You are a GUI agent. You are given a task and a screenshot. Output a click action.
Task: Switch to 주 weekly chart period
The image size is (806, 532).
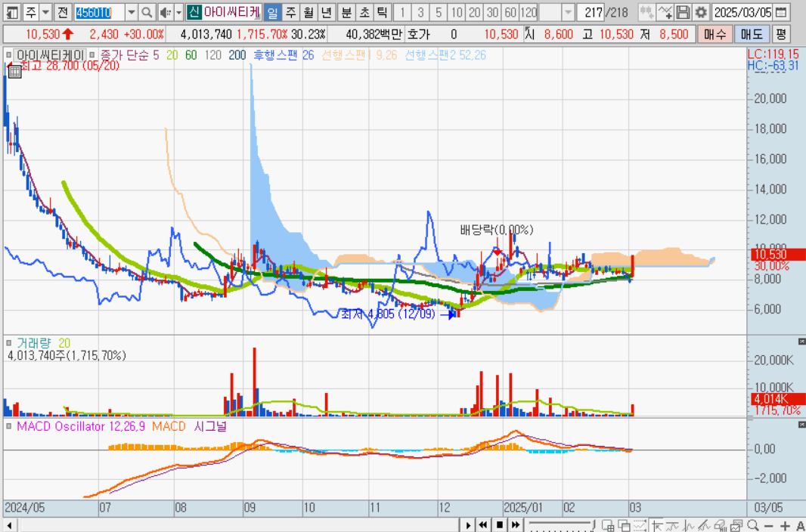coord(290,12)
